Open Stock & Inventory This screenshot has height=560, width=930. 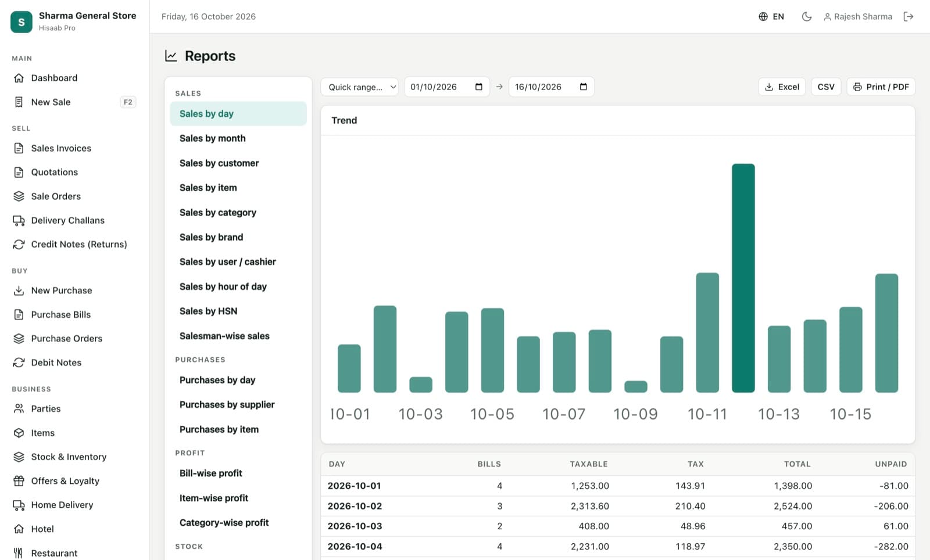74,457
